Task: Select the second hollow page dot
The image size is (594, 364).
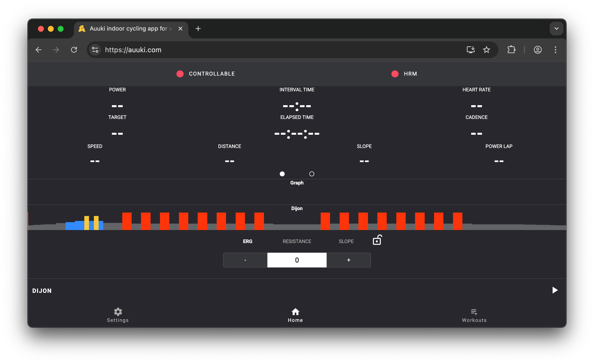Action: click(312, 174)
